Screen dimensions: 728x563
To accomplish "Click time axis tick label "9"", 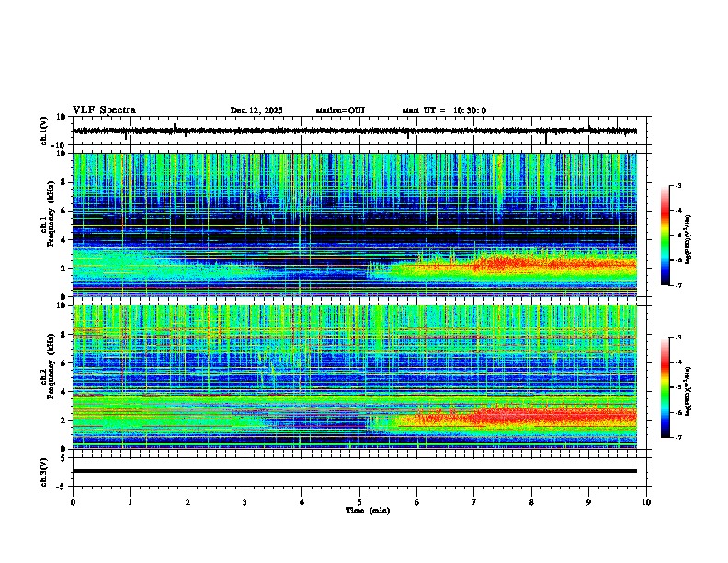I will tap(588, 502).
